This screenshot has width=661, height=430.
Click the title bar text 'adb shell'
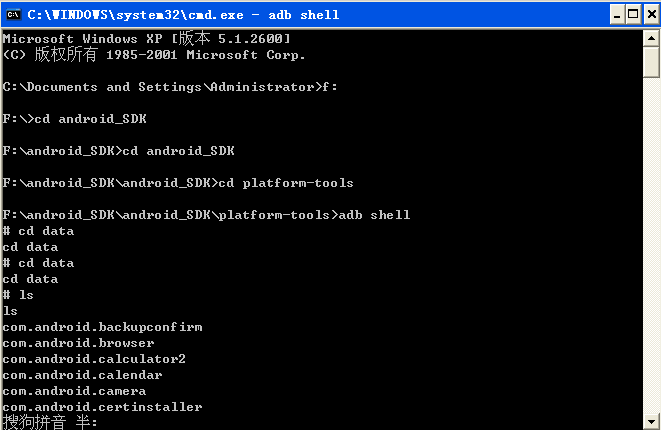[x=304, y=15]
